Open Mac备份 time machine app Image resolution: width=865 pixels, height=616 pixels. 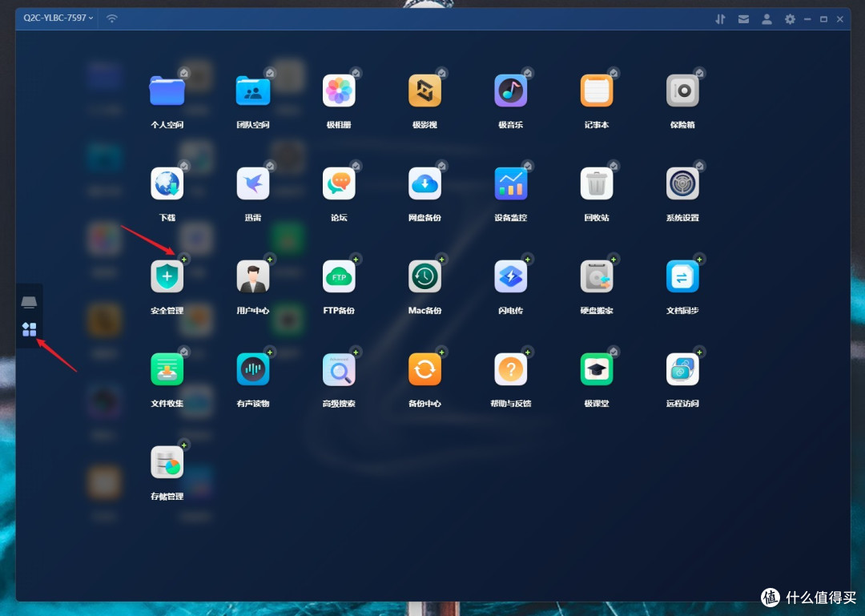(x=424, y=276)
